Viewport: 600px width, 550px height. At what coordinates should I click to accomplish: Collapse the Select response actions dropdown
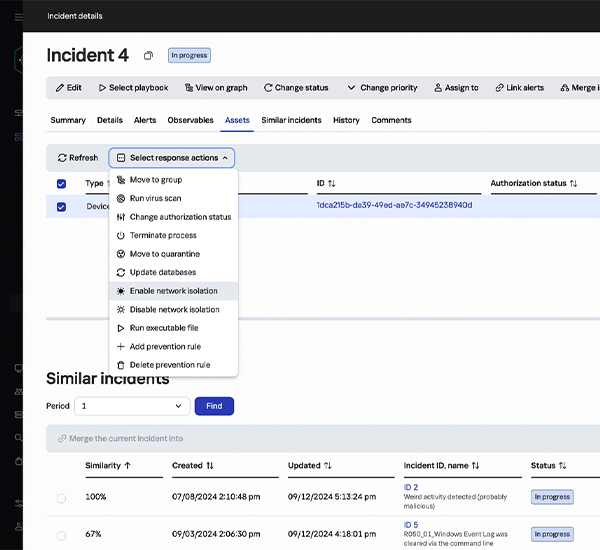[172, 158]
